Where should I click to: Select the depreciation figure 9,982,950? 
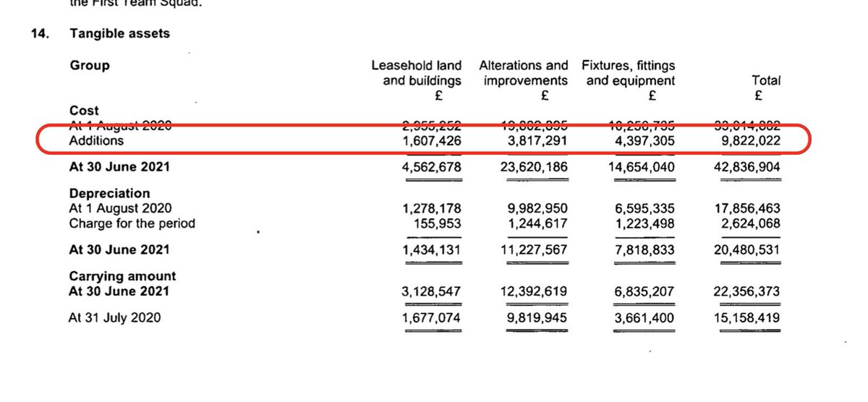tap(537, 209)
